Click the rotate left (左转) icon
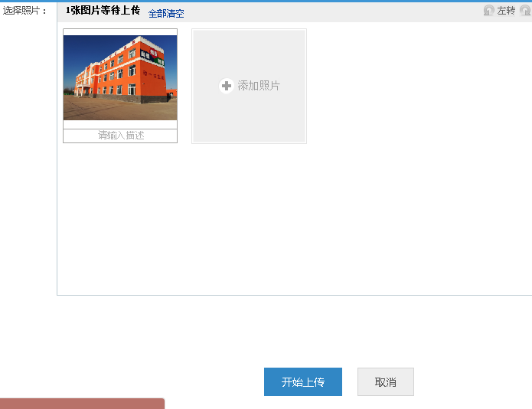532x409 pixels. (488, 11)
